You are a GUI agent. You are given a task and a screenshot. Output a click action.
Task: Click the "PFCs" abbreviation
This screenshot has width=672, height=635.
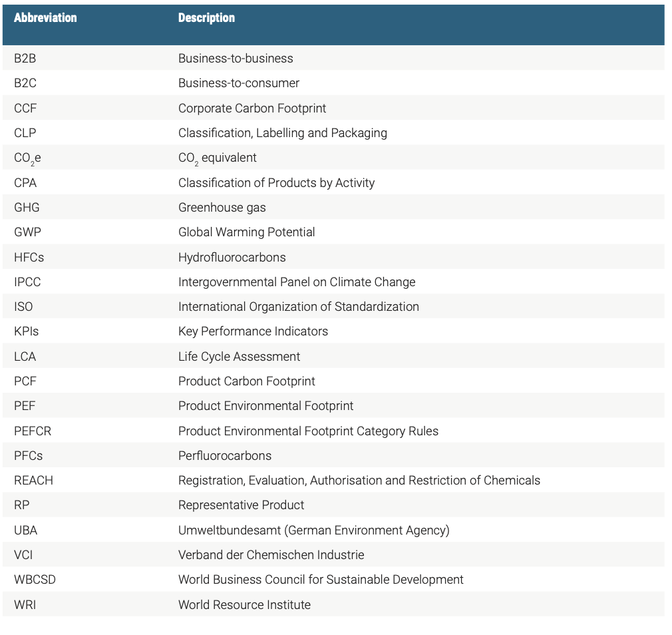pyautogui.click(x=29, y=456)
